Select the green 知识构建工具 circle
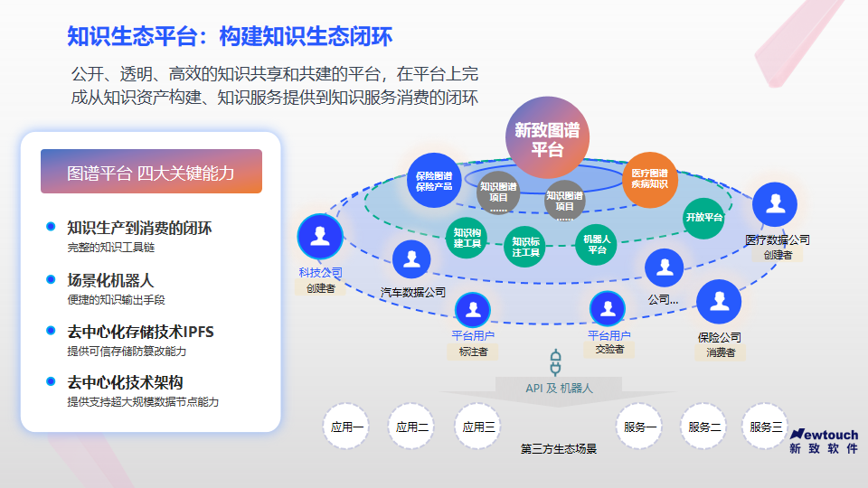Screen dimensions: 868x488 tap(467, 238)
